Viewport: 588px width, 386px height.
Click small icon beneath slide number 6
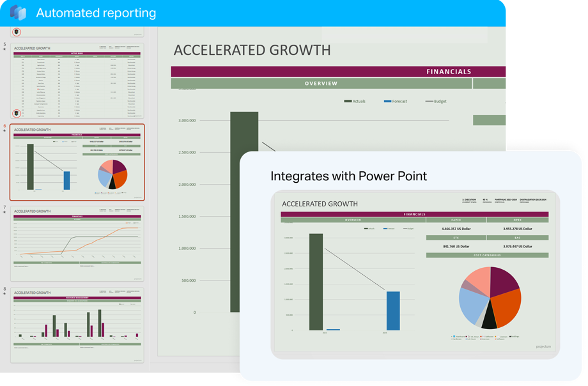pos(4,131)
